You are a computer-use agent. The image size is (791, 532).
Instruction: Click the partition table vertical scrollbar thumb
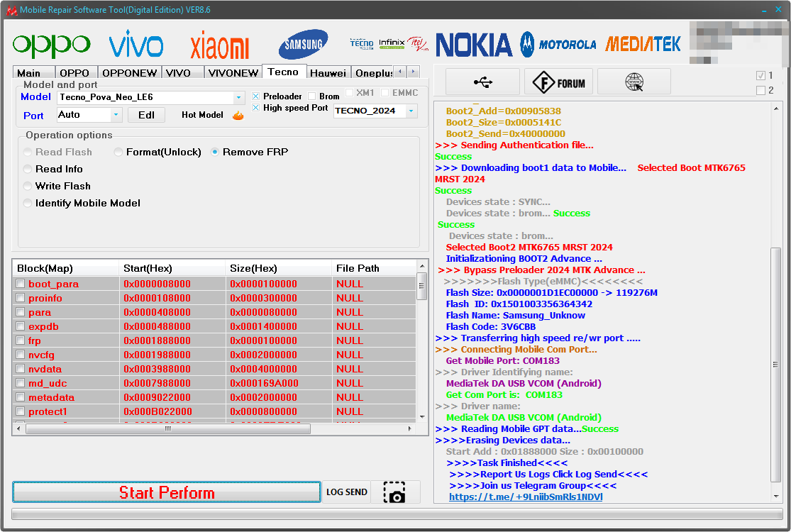click(x=421, y=286)
